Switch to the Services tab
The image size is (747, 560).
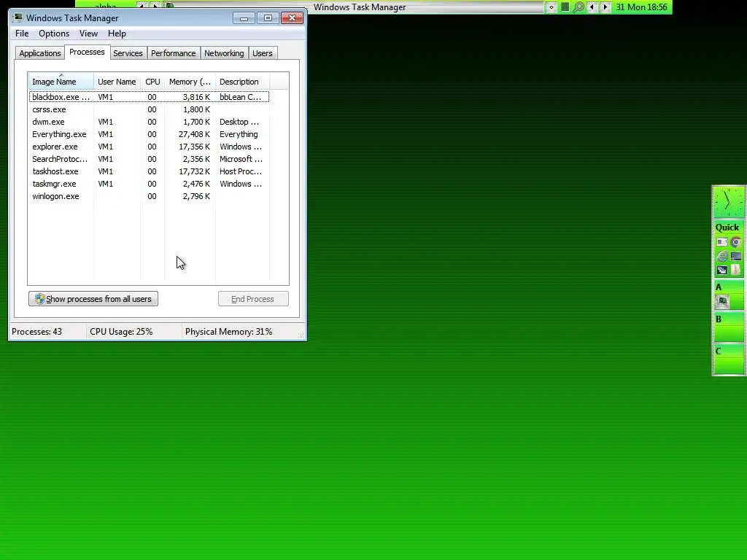pyautogui.click(x=128, y=53)
